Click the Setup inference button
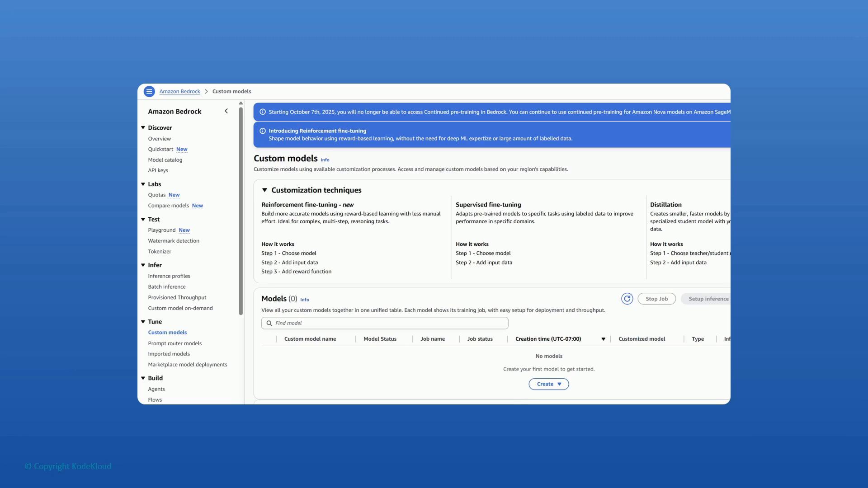The height and width of the screenshot is (488, 868). click(x=707, y=299)
